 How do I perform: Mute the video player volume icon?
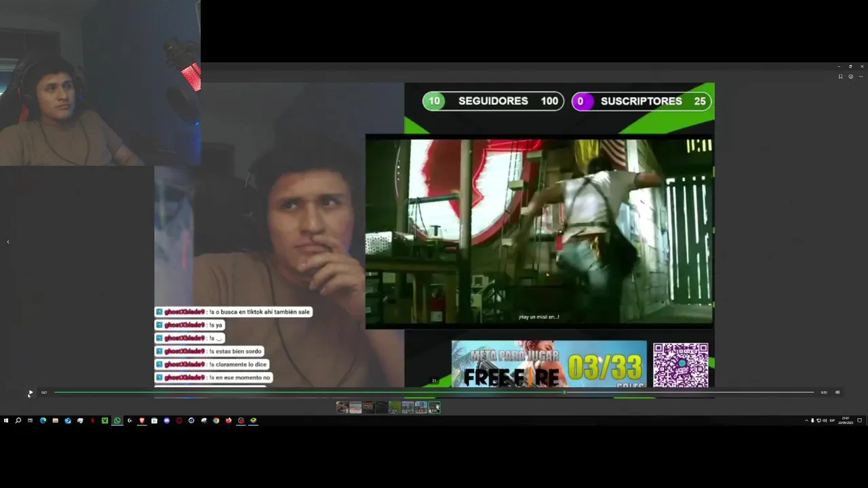[x=837, y=392]
